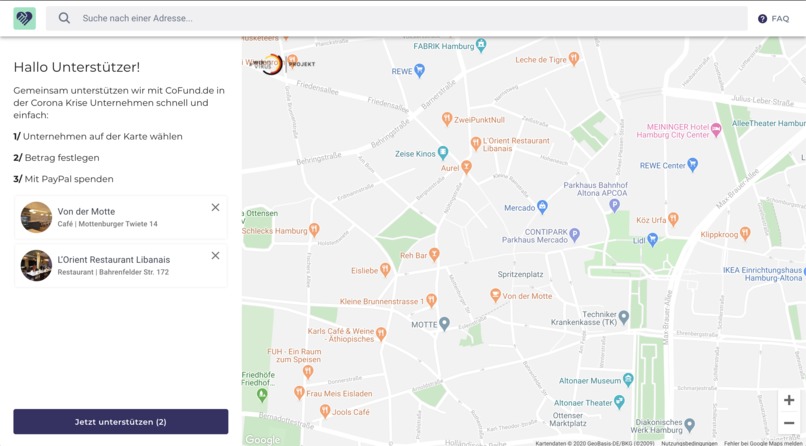Select the Lidl shopping cart marker

coord(653,239)
